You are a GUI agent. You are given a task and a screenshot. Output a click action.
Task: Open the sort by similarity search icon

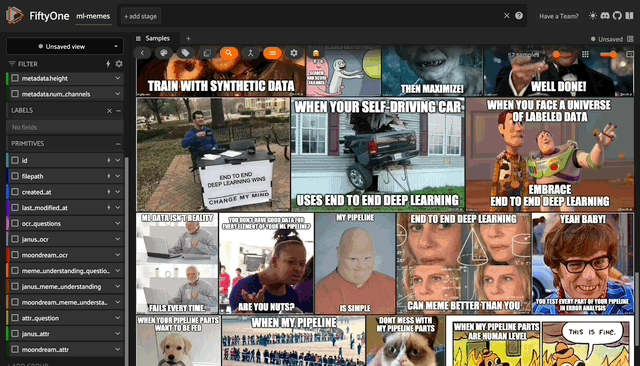[229, 53]
